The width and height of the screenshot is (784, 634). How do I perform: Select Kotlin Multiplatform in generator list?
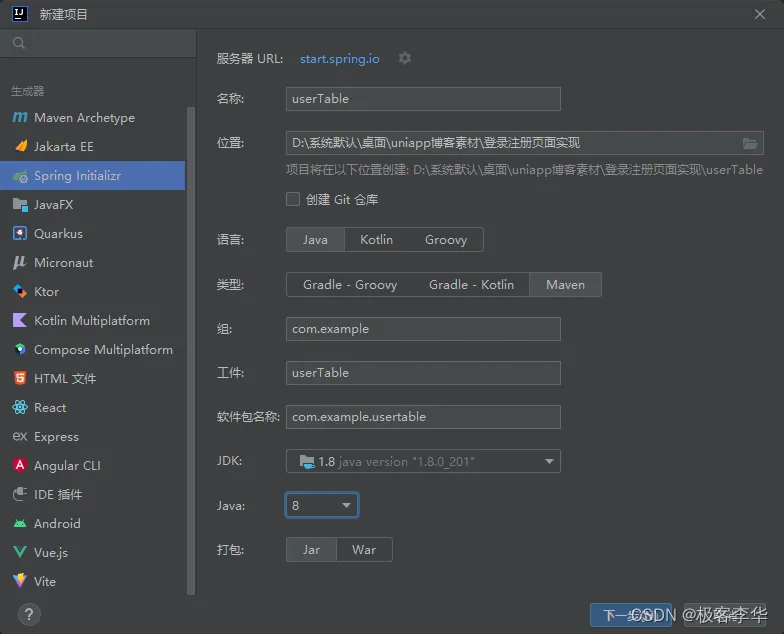tap(92, 320)
